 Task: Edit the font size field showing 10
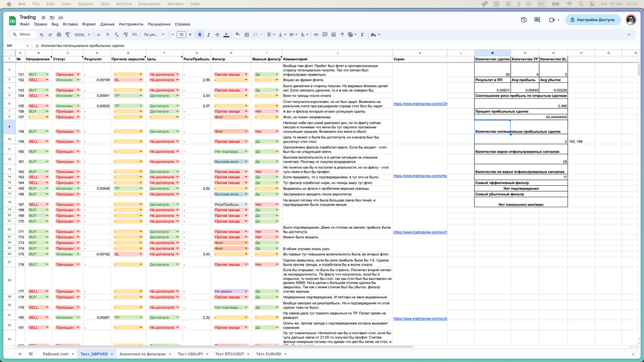[181, 35]
